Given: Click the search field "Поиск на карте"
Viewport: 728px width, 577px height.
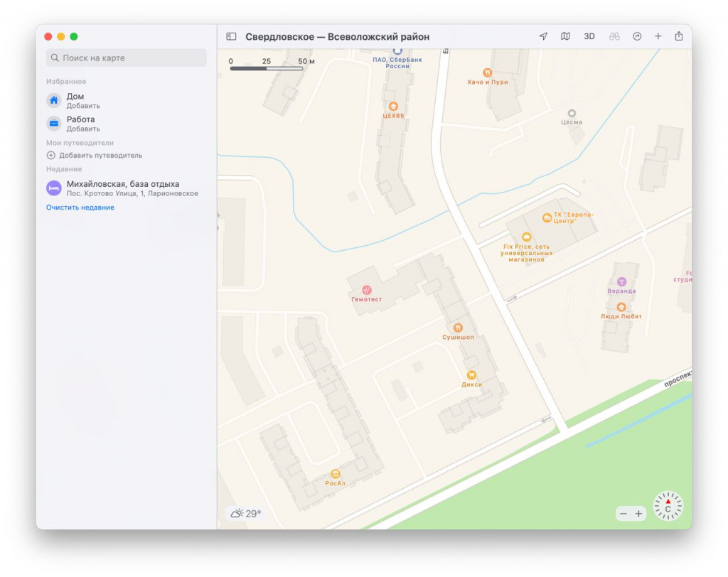Looking at the screenshot, I should tap(127, 58).
